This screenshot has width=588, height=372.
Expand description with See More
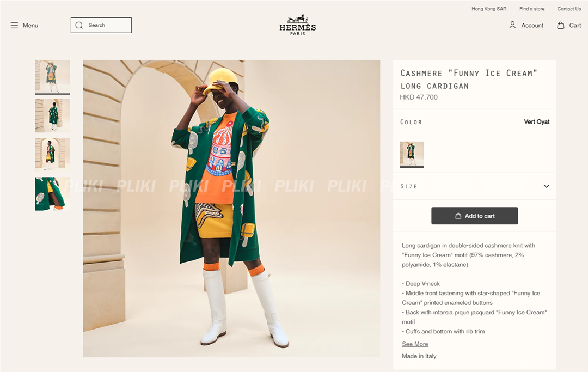[x=415, y=344]
